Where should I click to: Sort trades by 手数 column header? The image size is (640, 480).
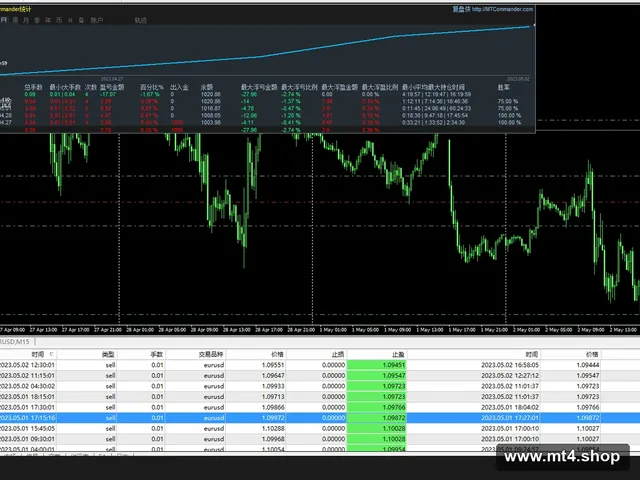tap(156, 354)
